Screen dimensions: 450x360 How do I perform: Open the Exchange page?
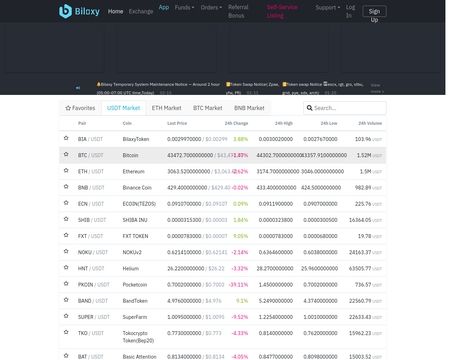pos(141,11)
